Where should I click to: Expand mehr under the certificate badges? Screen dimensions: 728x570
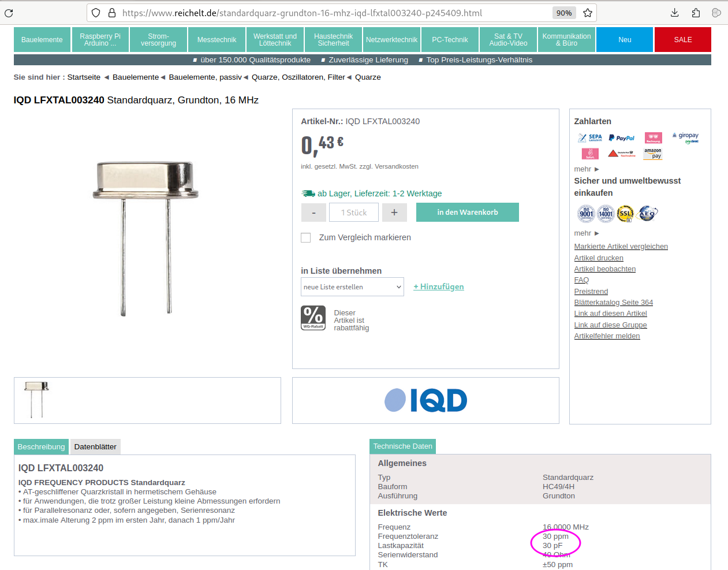click(587, 233)
